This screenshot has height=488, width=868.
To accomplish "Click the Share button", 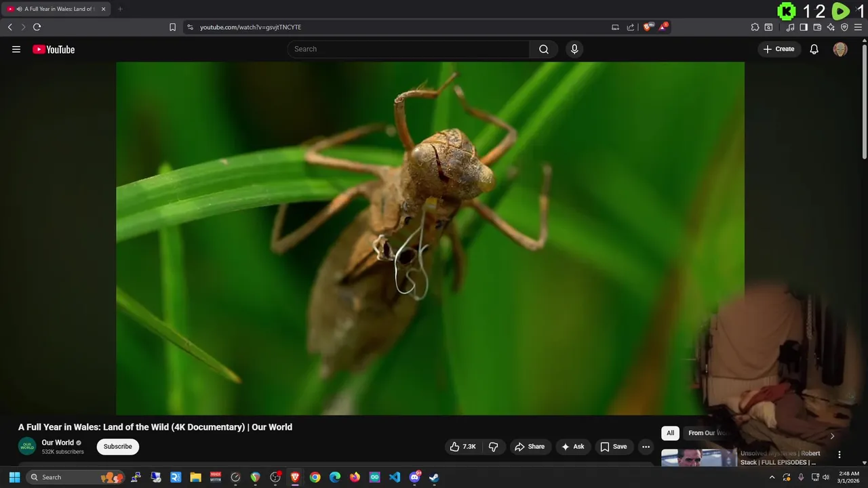I will pyautogui.click(x=530, y=447).
